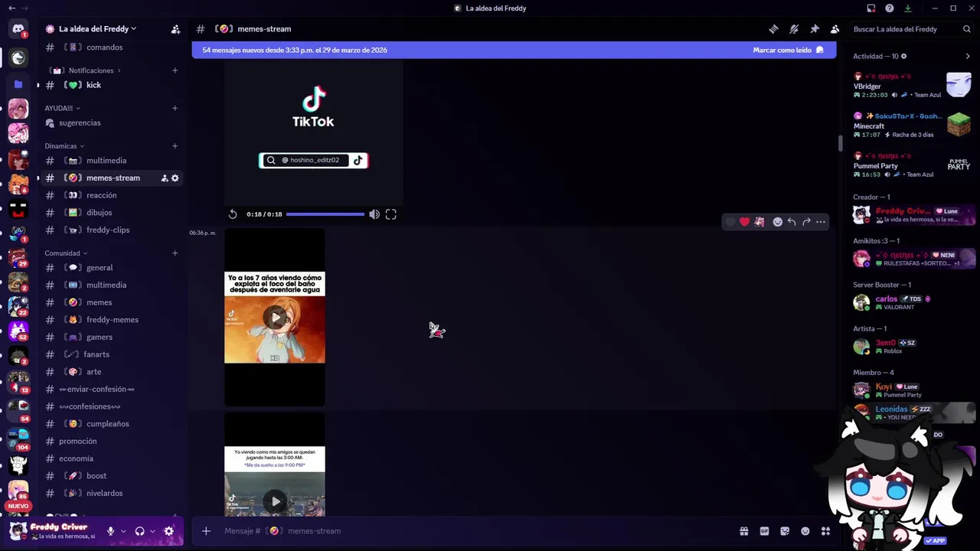Open edit channel gear for memes-stream
Image resolution: width=980 pixels, height=551 pixels.
click(175, 178)
